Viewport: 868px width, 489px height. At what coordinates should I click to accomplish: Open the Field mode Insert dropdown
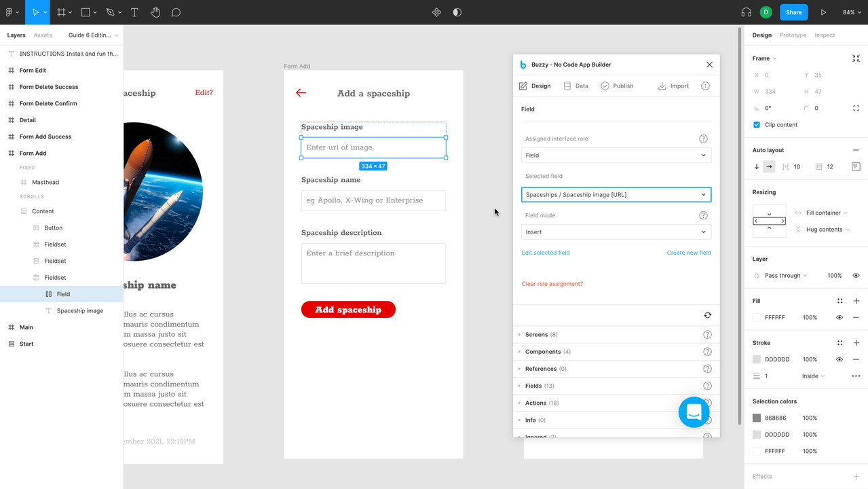(616, 232)
